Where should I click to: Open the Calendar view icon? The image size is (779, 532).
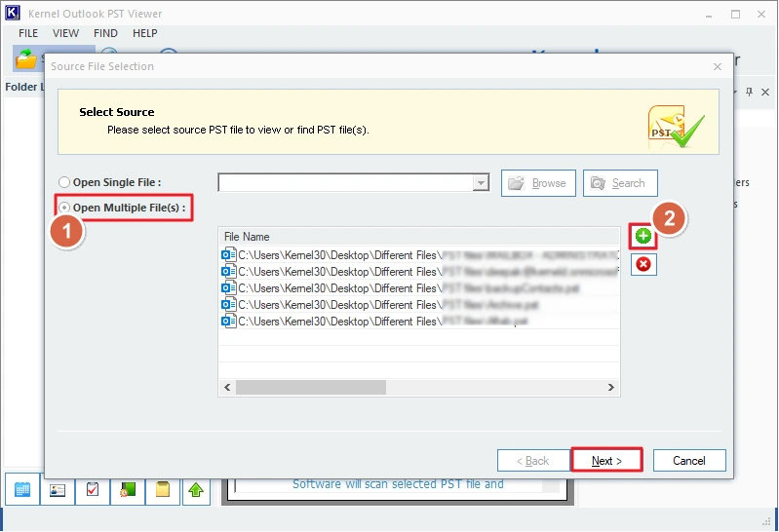click(22, 490)
